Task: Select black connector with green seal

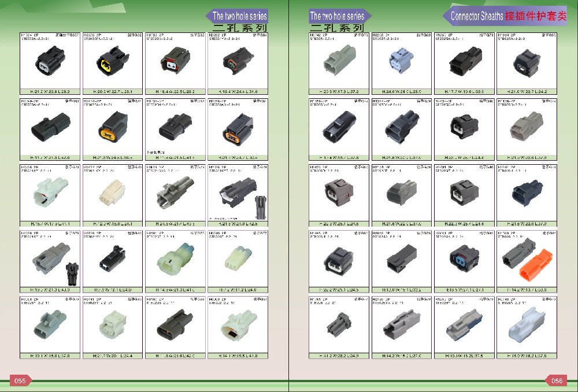Action: [x=238, y=61]
